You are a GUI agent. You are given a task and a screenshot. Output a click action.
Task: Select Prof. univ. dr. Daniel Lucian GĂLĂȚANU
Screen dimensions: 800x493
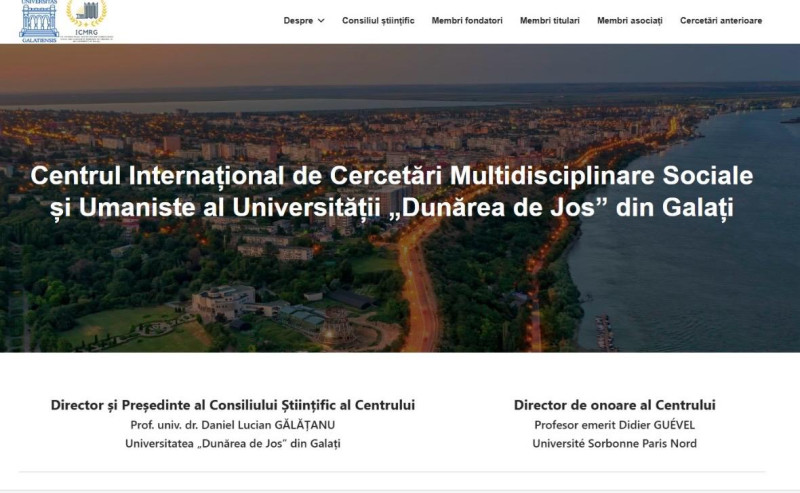[x=232, y=424]
